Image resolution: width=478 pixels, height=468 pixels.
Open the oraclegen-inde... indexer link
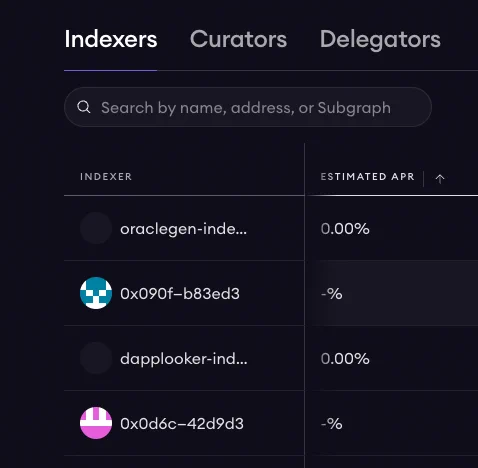pos(183,229)
